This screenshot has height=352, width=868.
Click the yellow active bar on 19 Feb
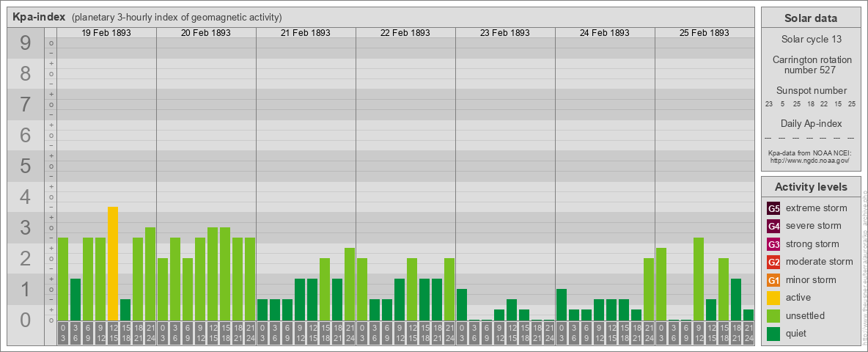113,263
